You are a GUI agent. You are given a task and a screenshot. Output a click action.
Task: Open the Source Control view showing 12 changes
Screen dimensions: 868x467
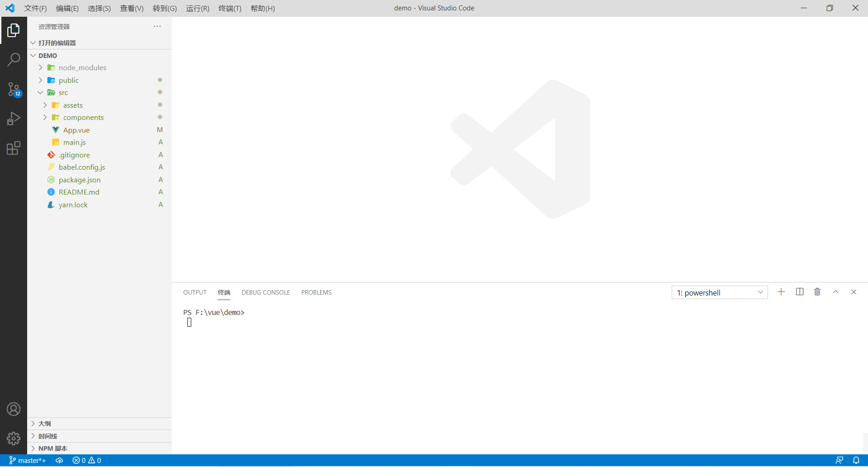point(14,89)
